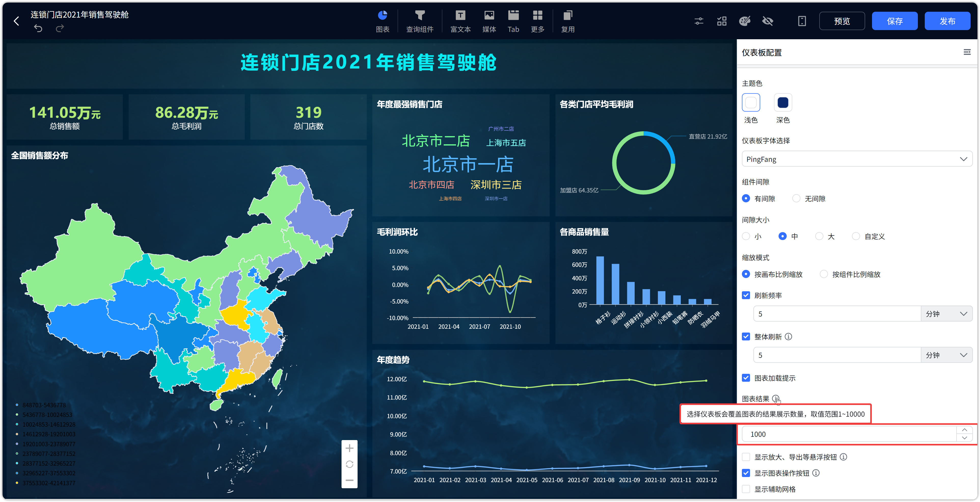The width and height of the screenshot is (980, 502).
Task: Enable 显示辅助网格 checkbox
Action: (x=746, y=489)
